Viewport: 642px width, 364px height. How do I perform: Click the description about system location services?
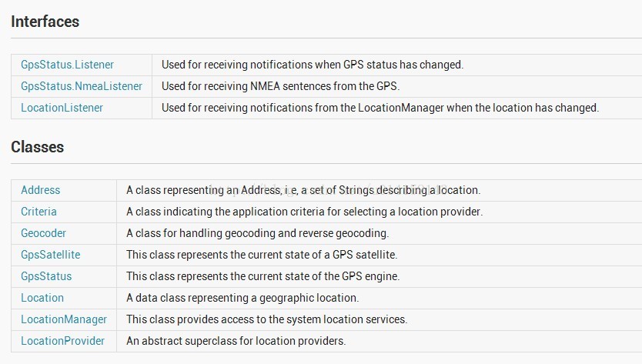(x=267, y=319)
